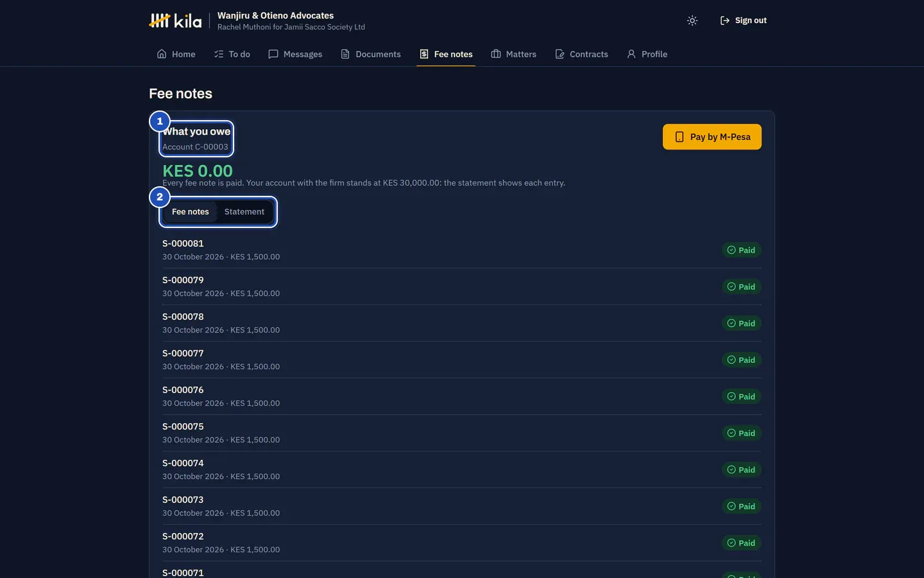
Task: Open fee note S-000075
Action: click(x=462, y=433)
